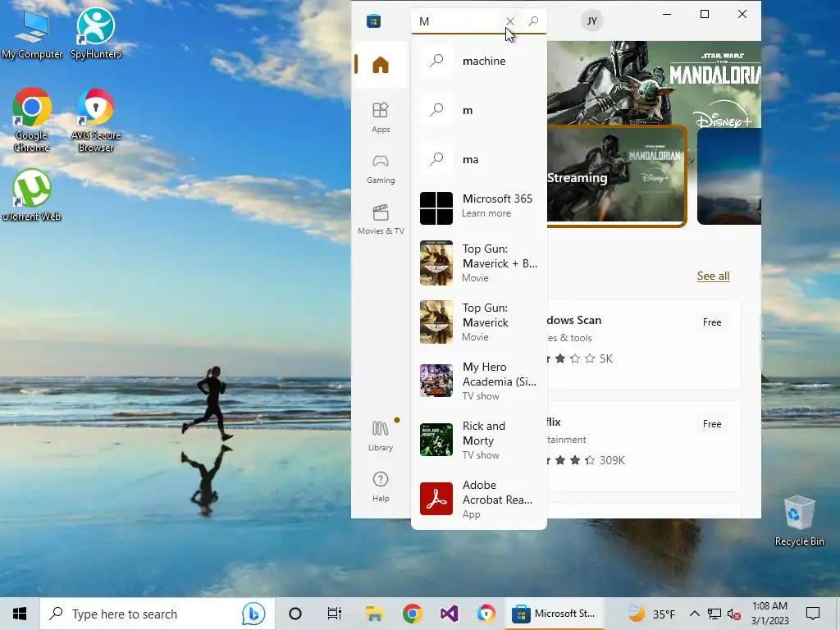Click Microsoft Store taskbar button
Screen dimensions: 840x630
click(x=554, y=614)
